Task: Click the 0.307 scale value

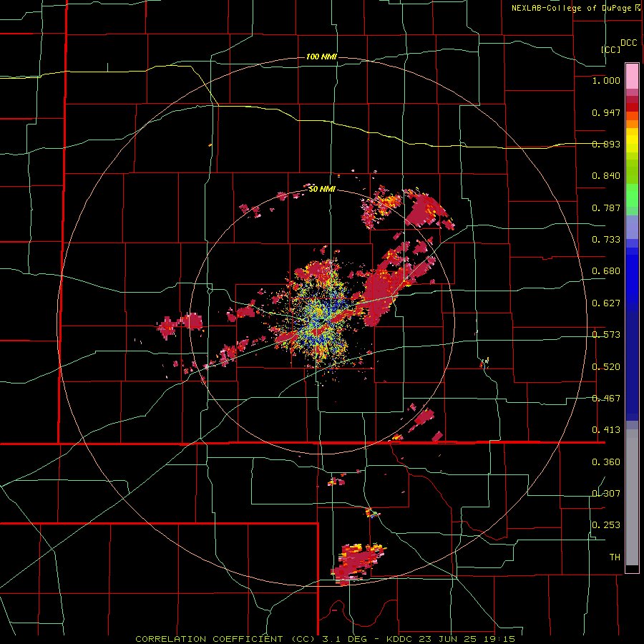Action: pos(606,494)
